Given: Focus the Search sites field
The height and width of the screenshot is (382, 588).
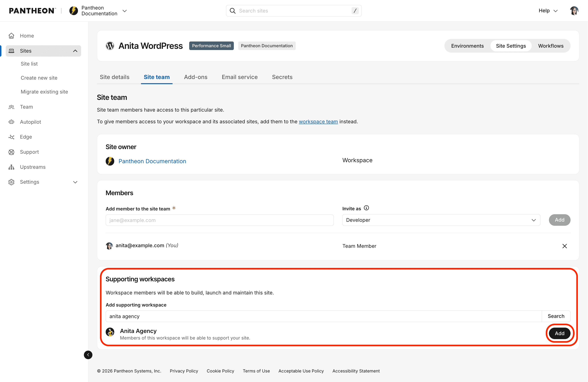Looking at the screenshot, I should (x=294, y=11).
